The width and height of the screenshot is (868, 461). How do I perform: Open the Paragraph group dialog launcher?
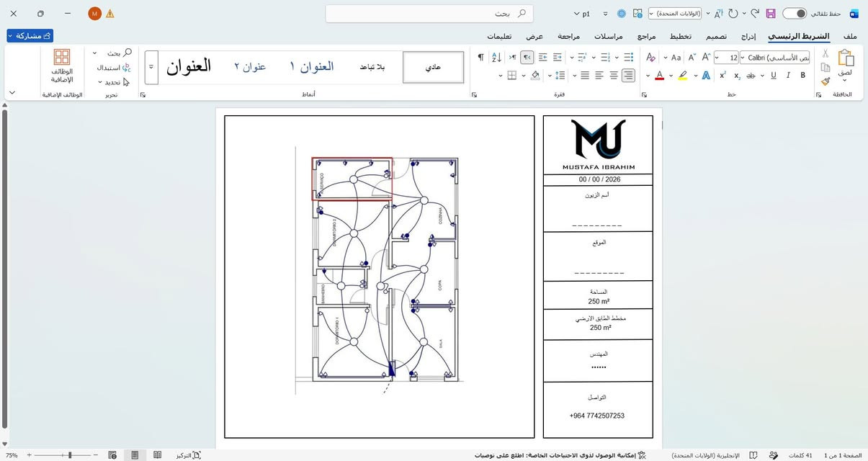(473, 94)
